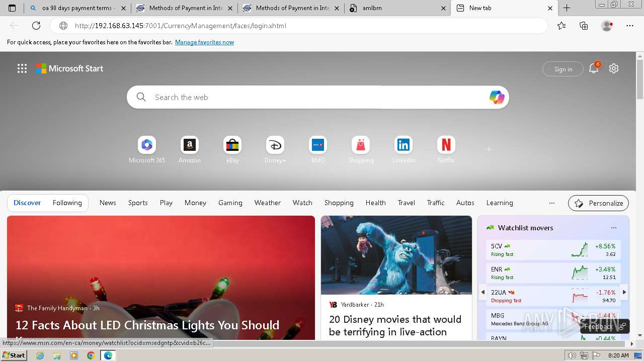Open the notifications bell
Screen dimensions: 644x362
(x=594, y=69)
